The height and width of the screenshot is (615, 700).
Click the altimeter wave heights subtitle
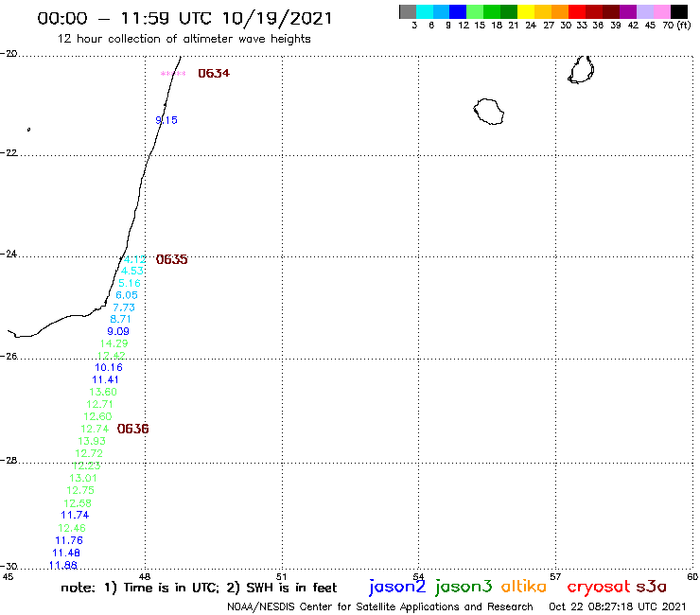click(184, 39)
